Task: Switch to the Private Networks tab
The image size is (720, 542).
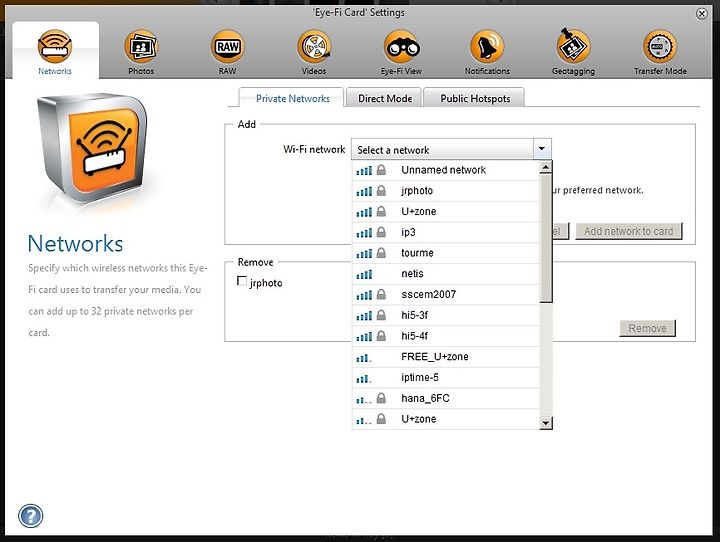Action: 292,98
